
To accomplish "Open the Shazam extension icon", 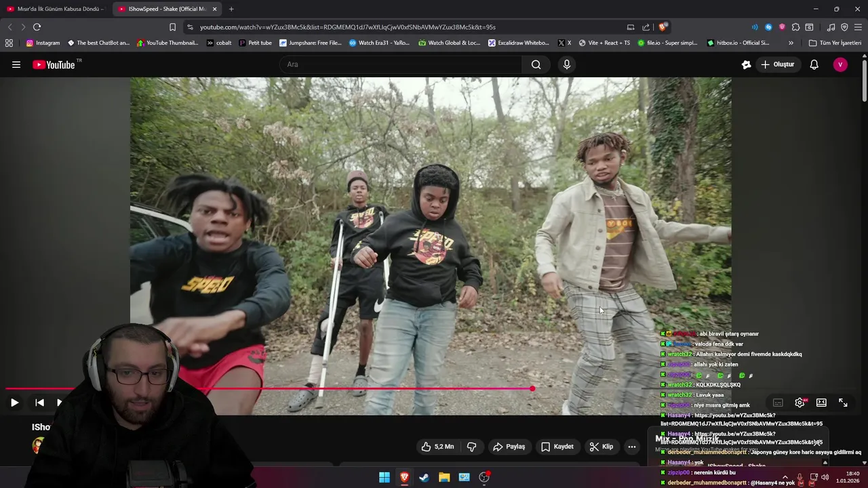I will [768, 27].
